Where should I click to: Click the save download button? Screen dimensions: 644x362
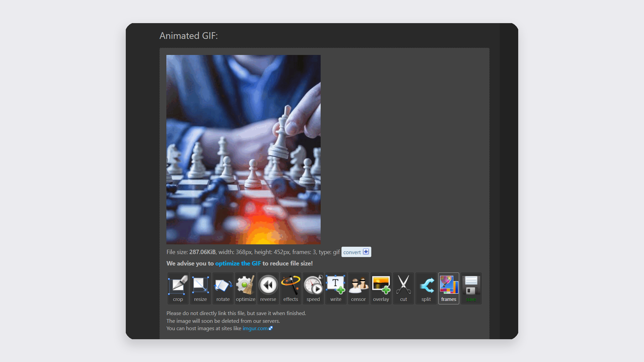pos(470,288)
